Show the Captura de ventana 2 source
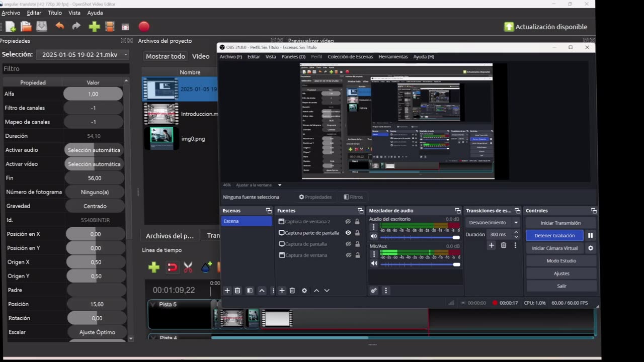The width and height of the screenshot is (644, 362). (348, 222)
